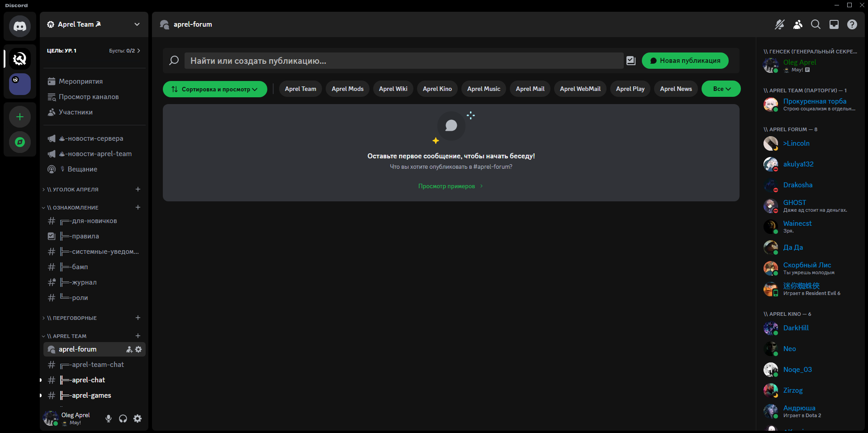Open aprel-team-chat channel
The width and height of the screenshot is (868, 433).
pyautogui.click(x=95, y=365)
